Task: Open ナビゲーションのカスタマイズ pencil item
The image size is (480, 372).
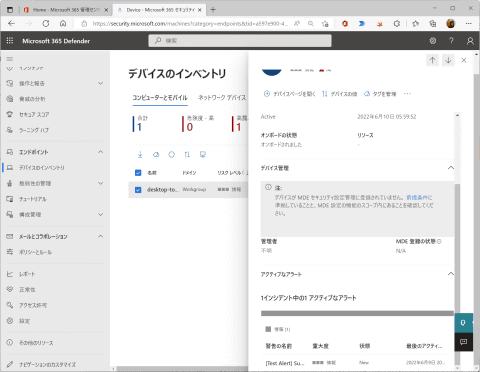Action: point(47,364)
